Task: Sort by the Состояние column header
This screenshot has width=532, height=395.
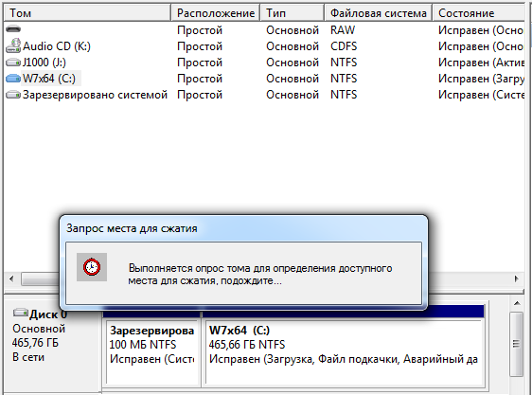Action: click(479, 13)
